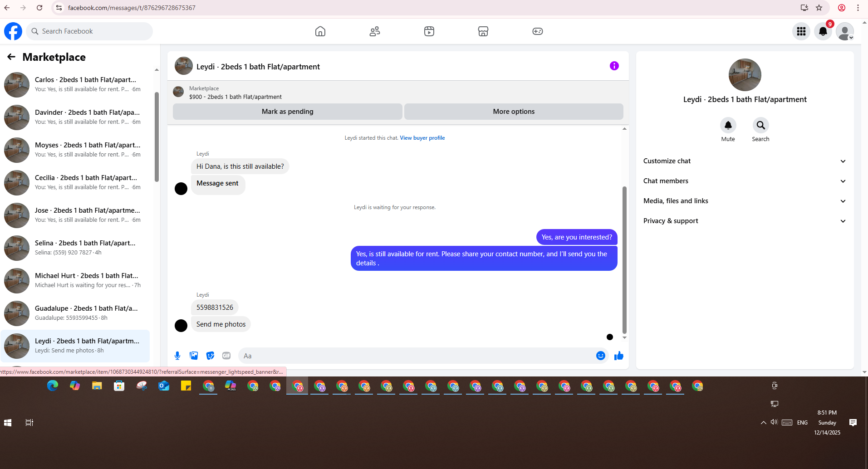Record a voice clip with microphone icon
868x469 pixels.
(x=177, y=356)
